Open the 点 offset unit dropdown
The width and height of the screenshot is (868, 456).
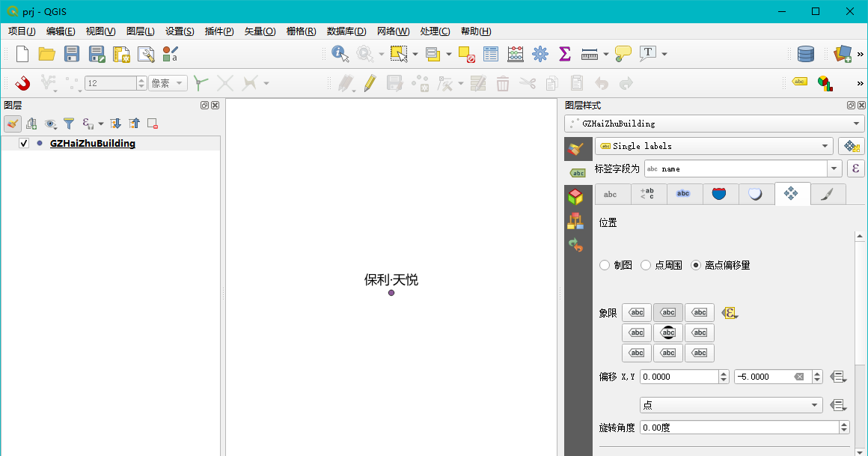[731, 405]
